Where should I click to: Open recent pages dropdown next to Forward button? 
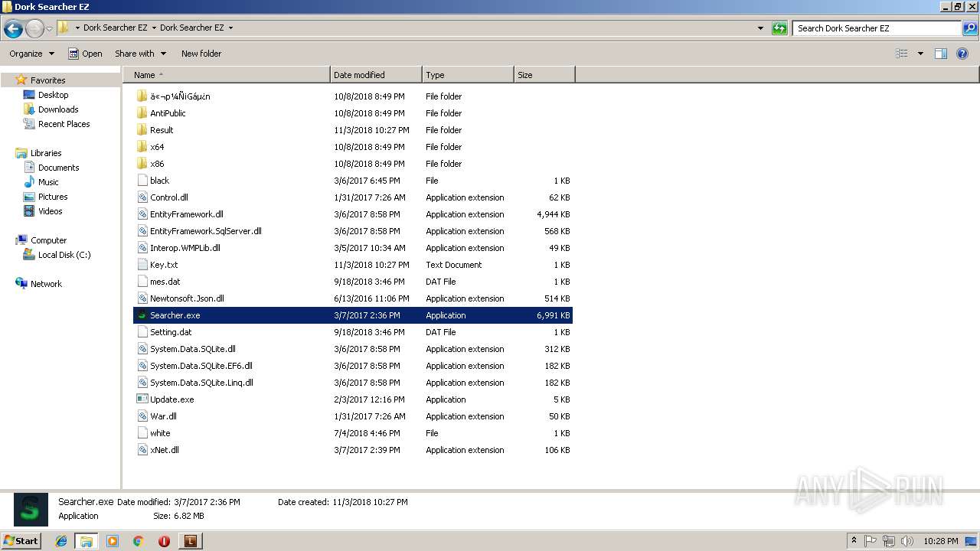[x=49, y=29]
